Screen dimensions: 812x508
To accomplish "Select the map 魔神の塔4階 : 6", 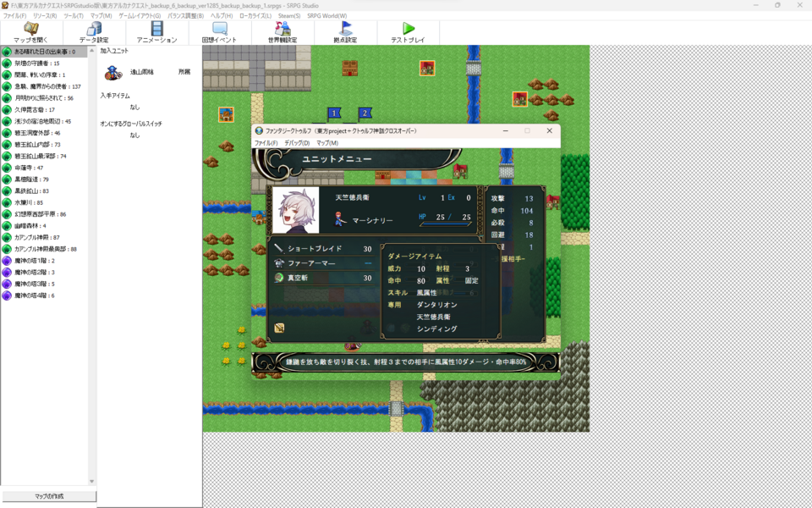I will (x=45, y=295).
